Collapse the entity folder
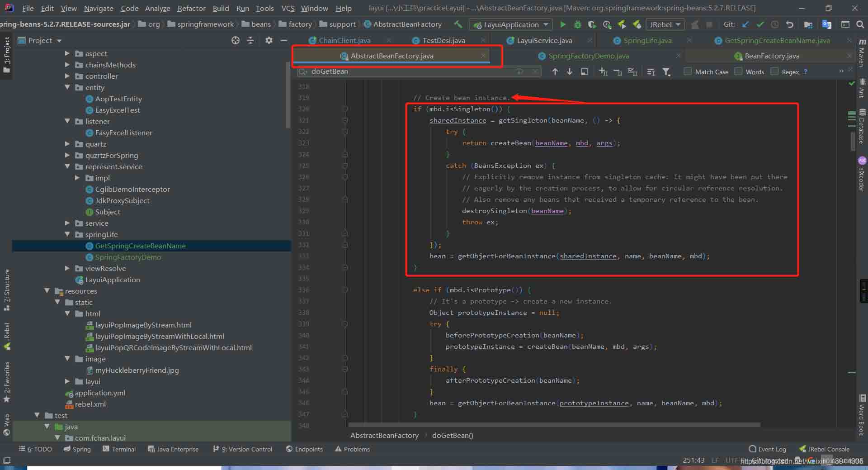 67,87
